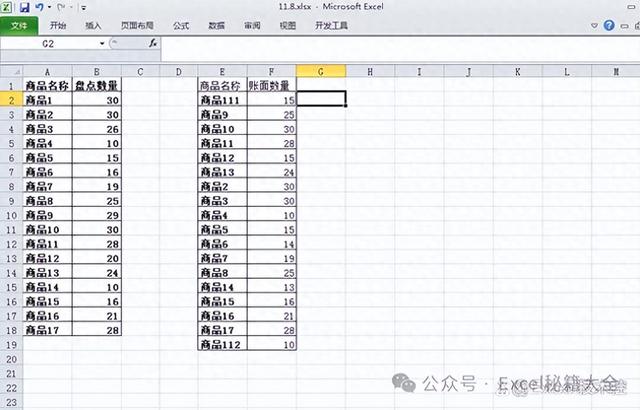Click the Save icon in quick access toolbar

pos(24,7)
